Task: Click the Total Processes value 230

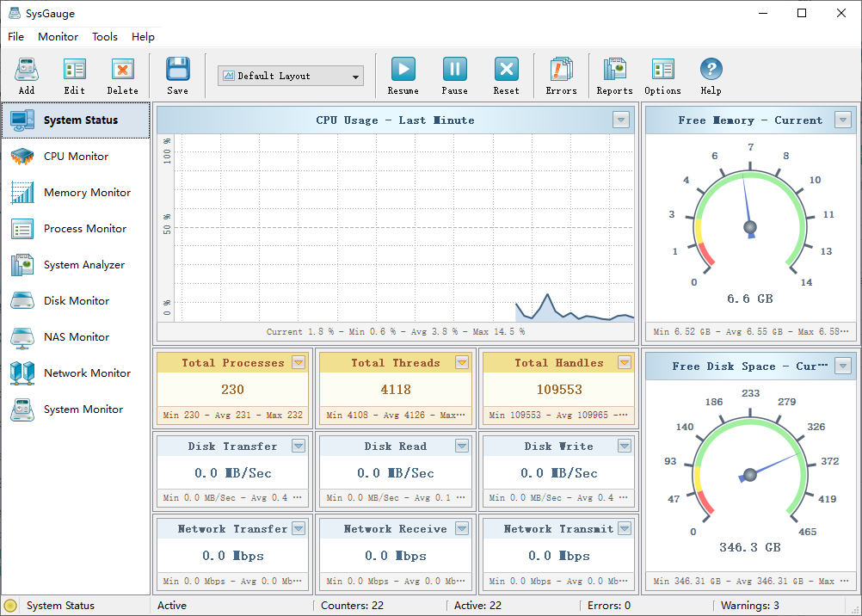Action: coord(232,390)
